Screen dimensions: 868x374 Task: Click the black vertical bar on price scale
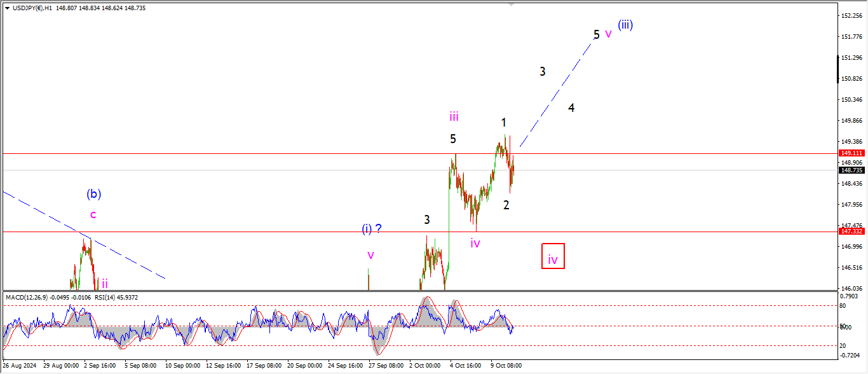pyautogui.click(x=838, y=69)
